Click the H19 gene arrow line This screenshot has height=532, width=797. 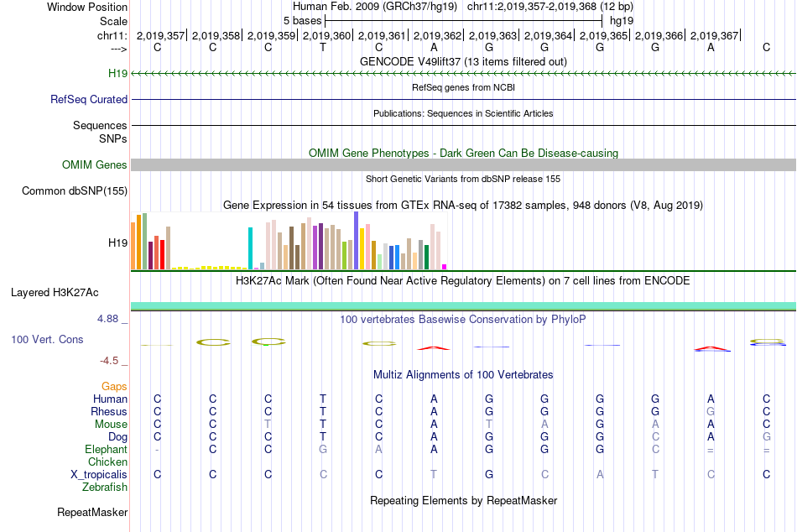pyautogui.click(x=463, y=74)
